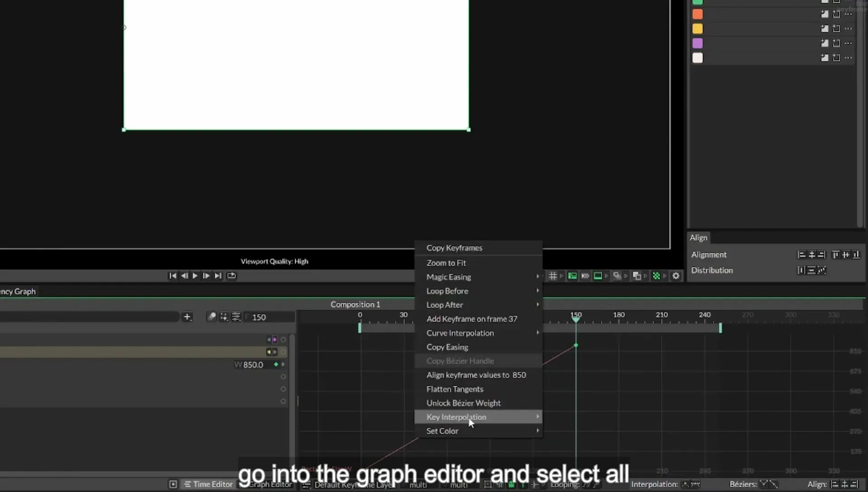Step back one frame

click(184, 276)
